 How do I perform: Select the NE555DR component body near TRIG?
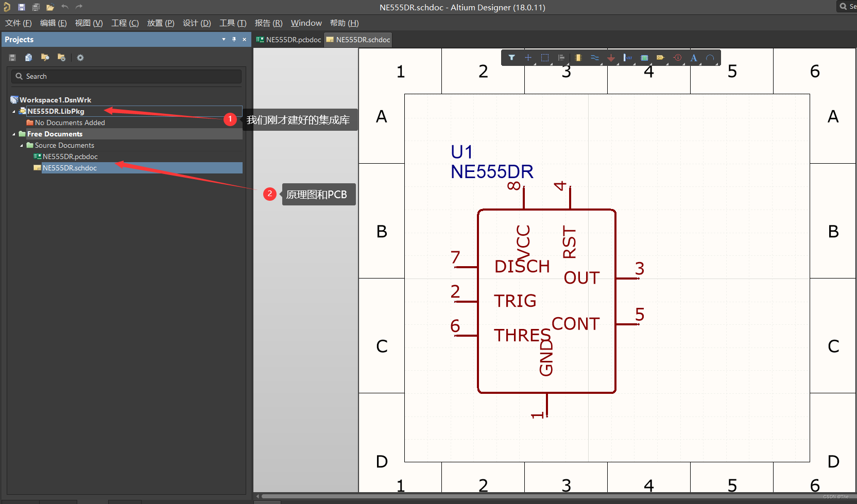pyautogui.click(x=546, y=301)
